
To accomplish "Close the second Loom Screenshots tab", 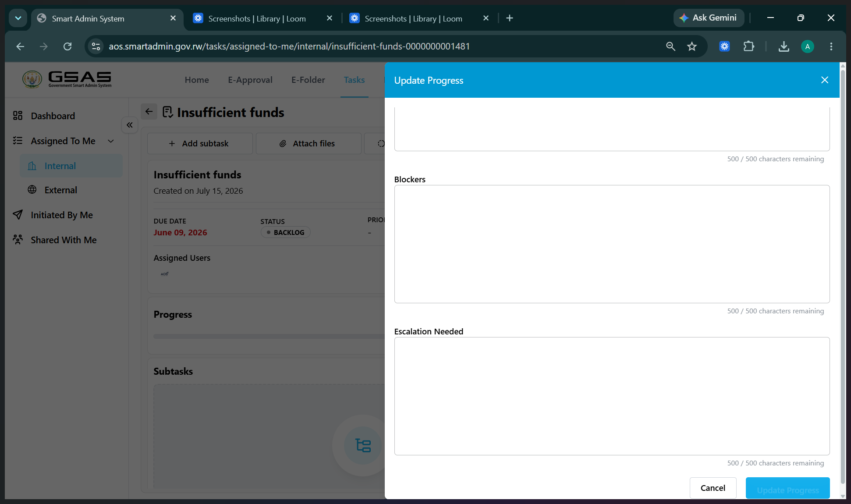I will pyautogui.click(x=486, y=18).
